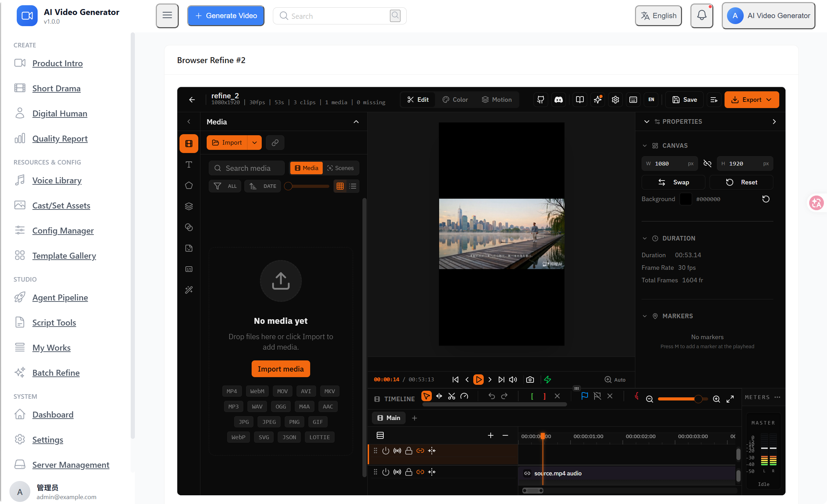Click the AI sparkle icon in toolbar
Screen dimensions: 827x504
598,100
